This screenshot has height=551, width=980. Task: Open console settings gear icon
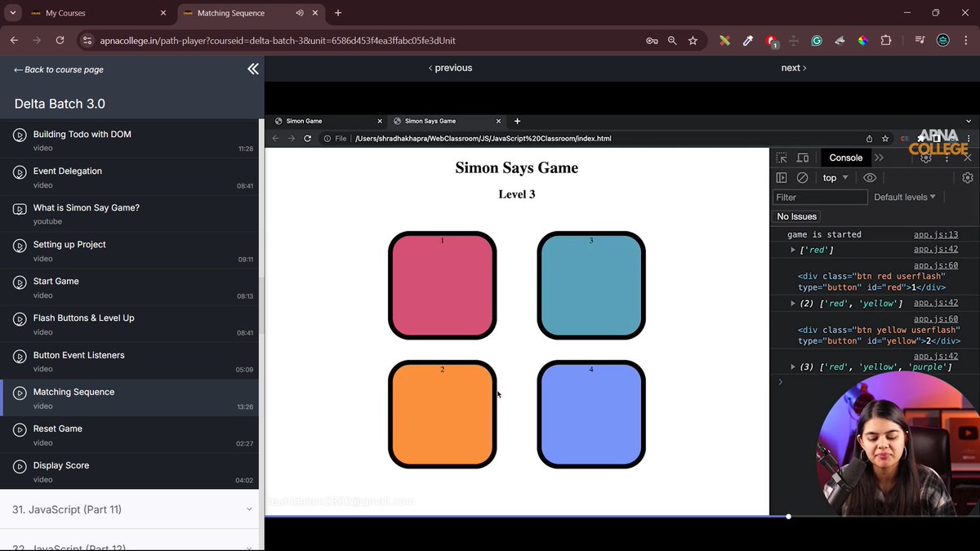tap(968, 178)
